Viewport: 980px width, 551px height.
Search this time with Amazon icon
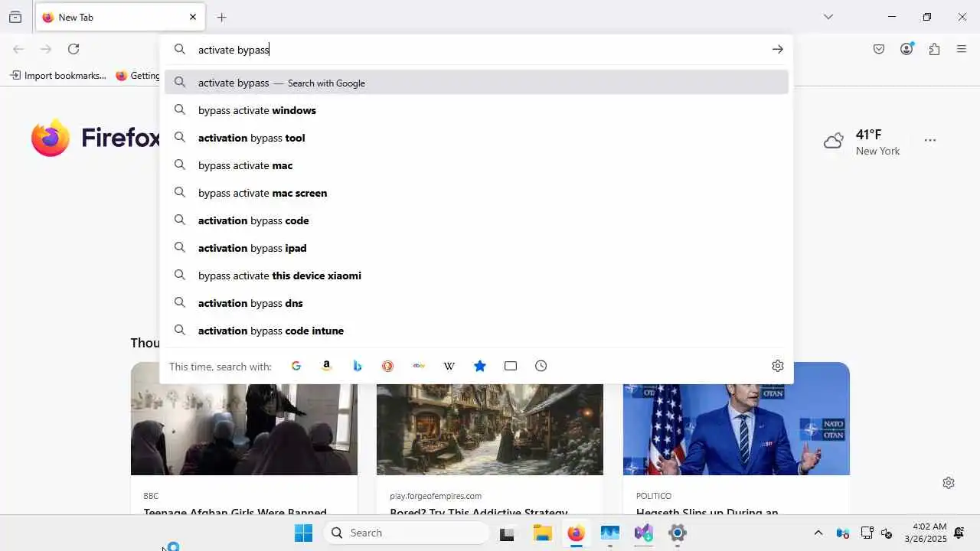point(327,366)
